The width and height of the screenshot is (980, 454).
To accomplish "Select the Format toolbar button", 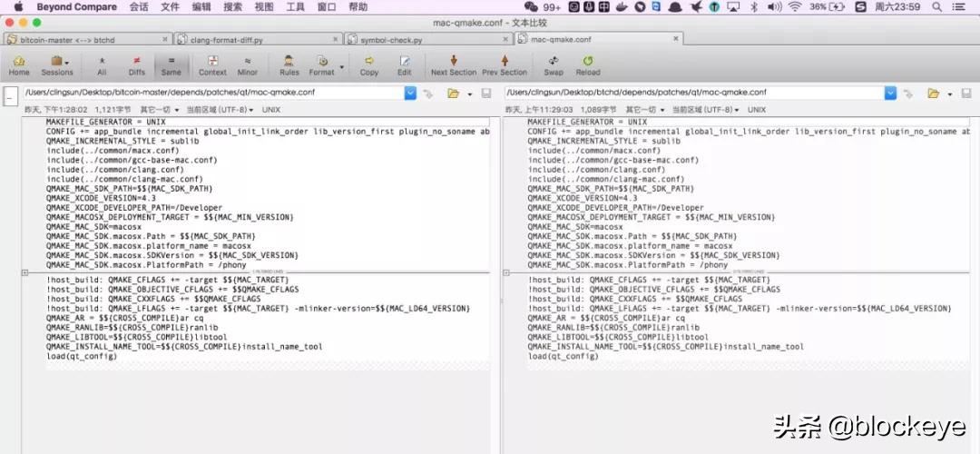I will tap(322, 65).
